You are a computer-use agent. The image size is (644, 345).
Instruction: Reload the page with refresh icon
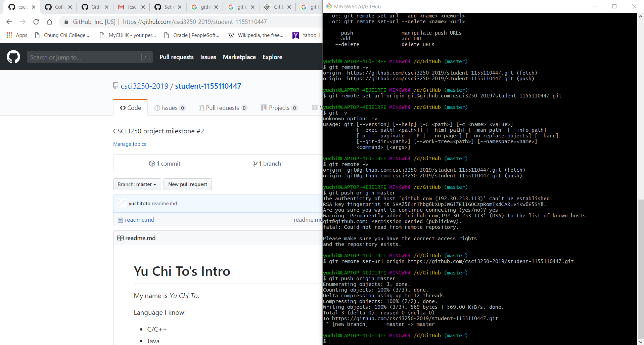[x=36, y=22]
